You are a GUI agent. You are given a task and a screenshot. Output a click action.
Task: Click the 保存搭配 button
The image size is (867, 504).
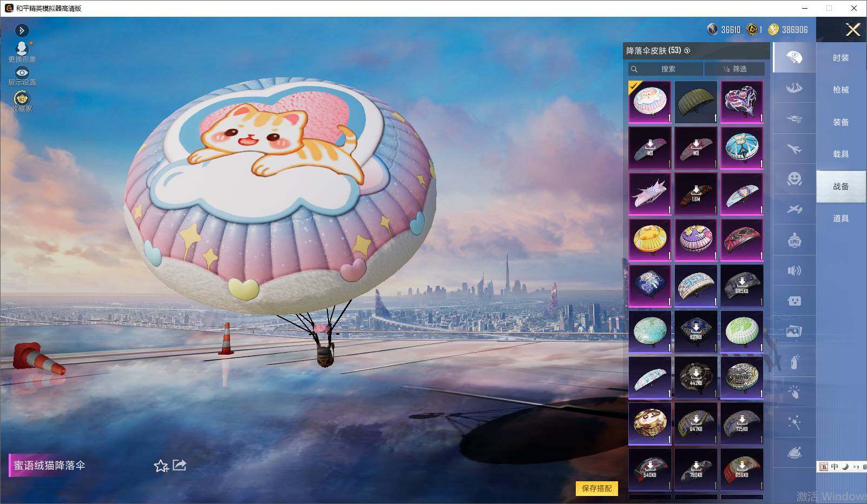tap(596, 488)
